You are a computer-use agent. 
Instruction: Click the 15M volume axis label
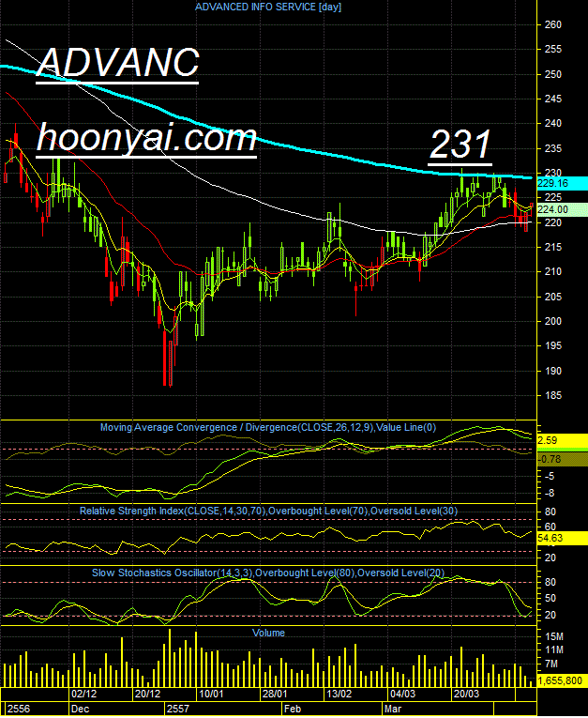(x=554, y=636)
